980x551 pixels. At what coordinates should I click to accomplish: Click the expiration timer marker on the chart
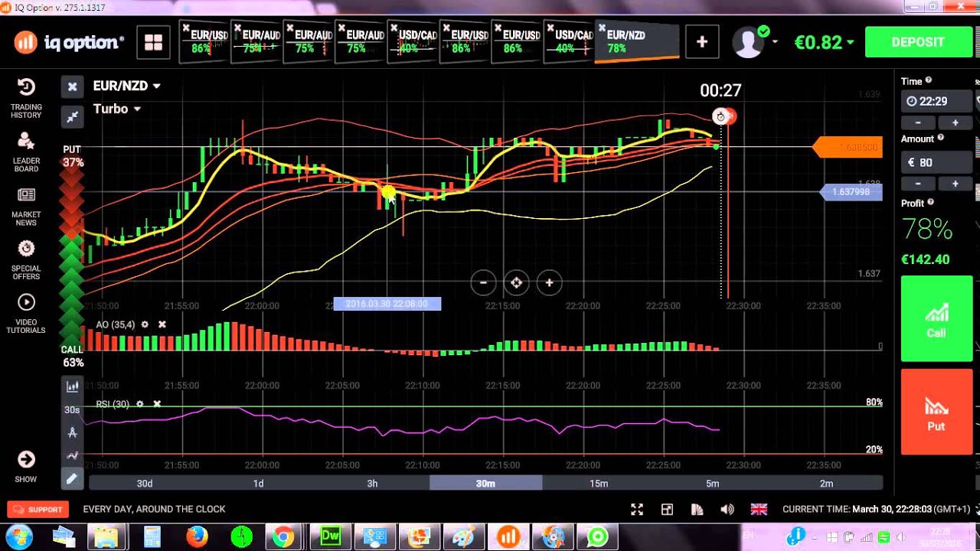click(x=720, y=116)
